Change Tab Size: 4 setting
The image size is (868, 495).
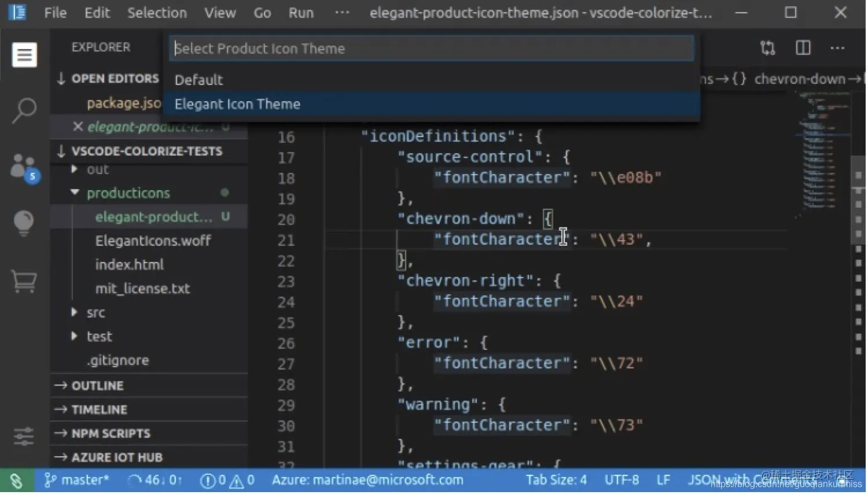point(556,480)
